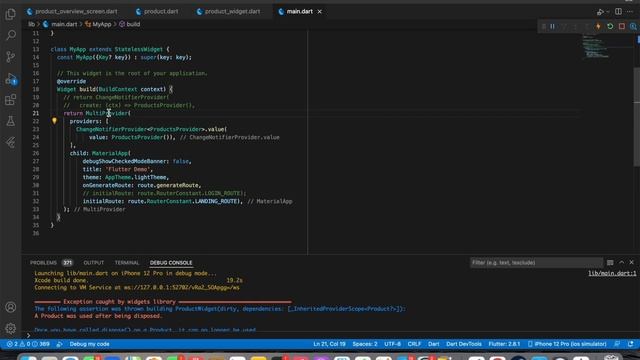Click debug icon in status bar
The width and height of the screenshot is (640, 360).
point(60,344)
